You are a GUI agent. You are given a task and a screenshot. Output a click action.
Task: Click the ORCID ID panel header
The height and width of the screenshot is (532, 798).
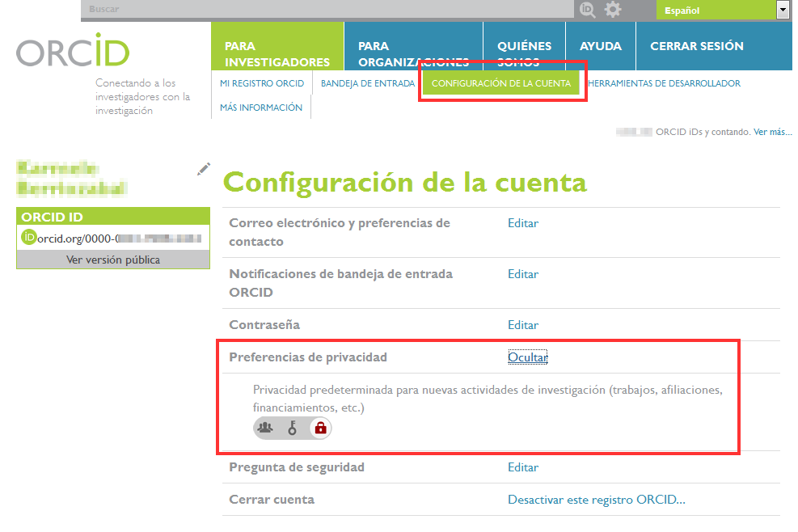pyautogui.click(x=113, y=217)
